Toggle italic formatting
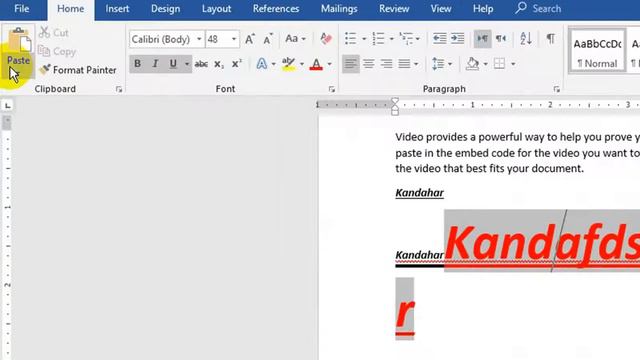This screenshot has height=360, width=640. (155, 64)
